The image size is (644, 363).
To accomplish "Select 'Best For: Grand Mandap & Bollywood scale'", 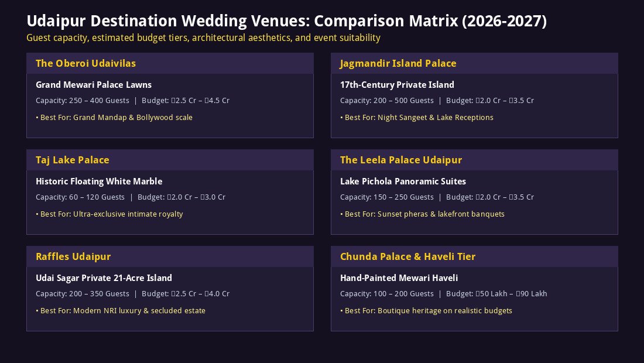I will [x=114, y=118].
